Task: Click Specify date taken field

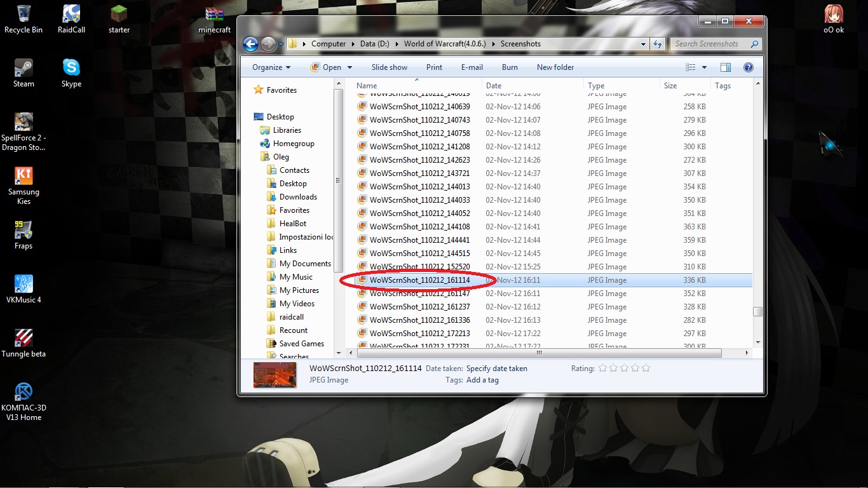Action: pyautogui.click(x=497, y=369)
